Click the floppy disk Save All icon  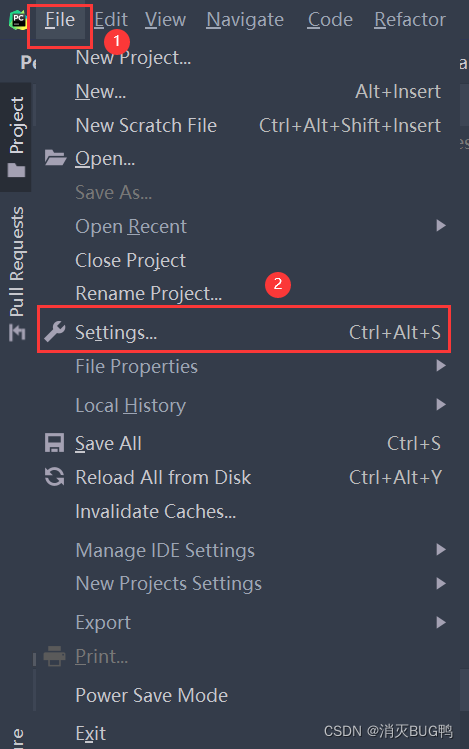tap(54, 443)
